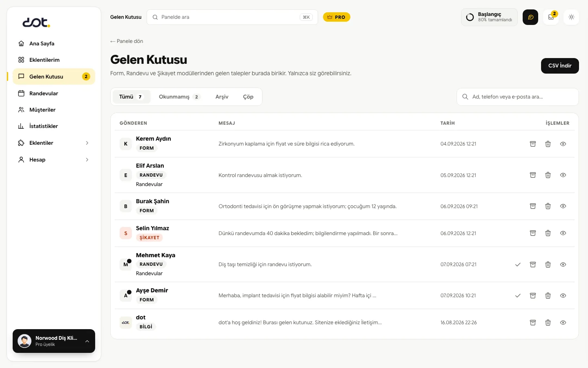The height and width of the screenshot is (368, 588).
Task: View Kerem Aydın's message with eye icon
Action: [x=563, y=144]
